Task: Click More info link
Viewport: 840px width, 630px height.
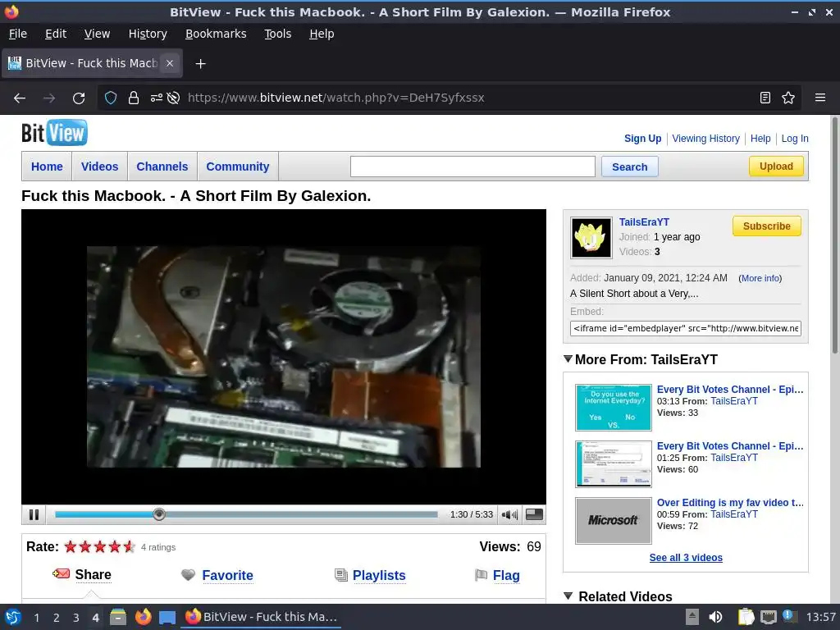Action: click(760, 278)
